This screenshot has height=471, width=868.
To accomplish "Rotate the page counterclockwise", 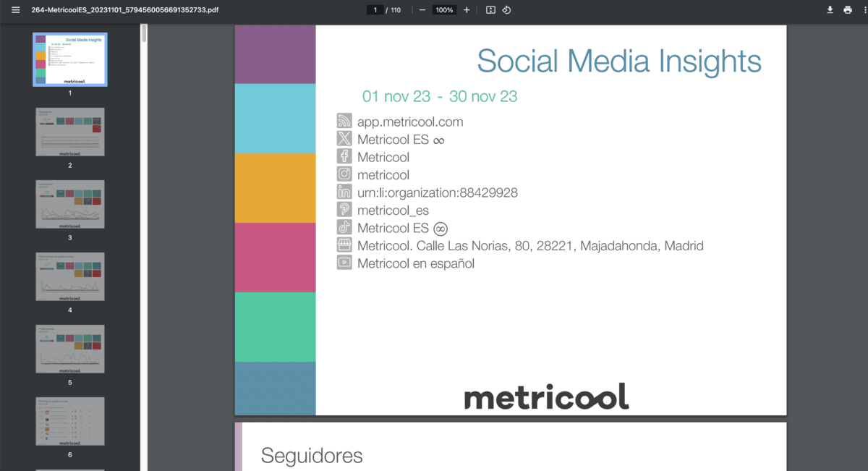I will (x=505, y=9).
